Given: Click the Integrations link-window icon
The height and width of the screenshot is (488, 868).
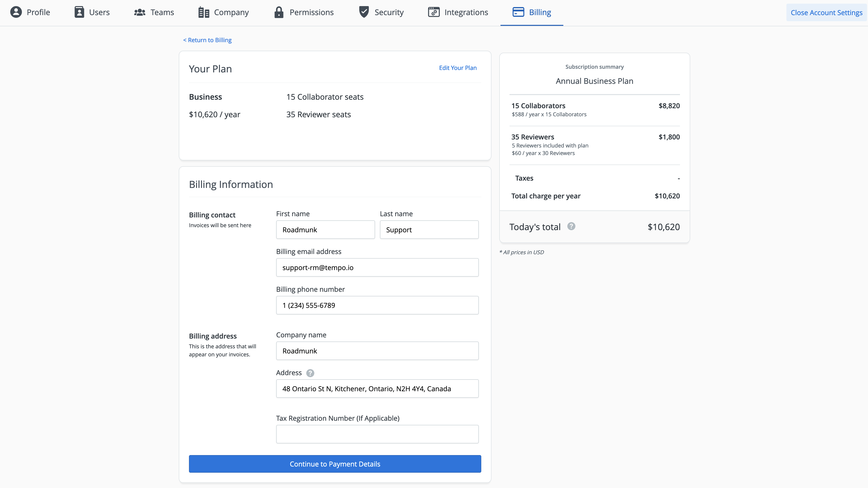Looking at the screenshot, I should 434,12.
